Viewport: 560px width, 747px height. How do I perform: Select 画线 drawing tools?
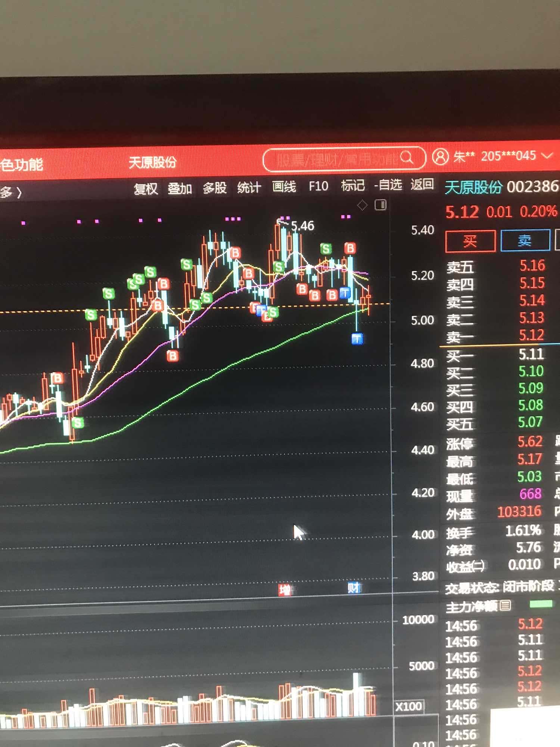click(x=284, y=186)
